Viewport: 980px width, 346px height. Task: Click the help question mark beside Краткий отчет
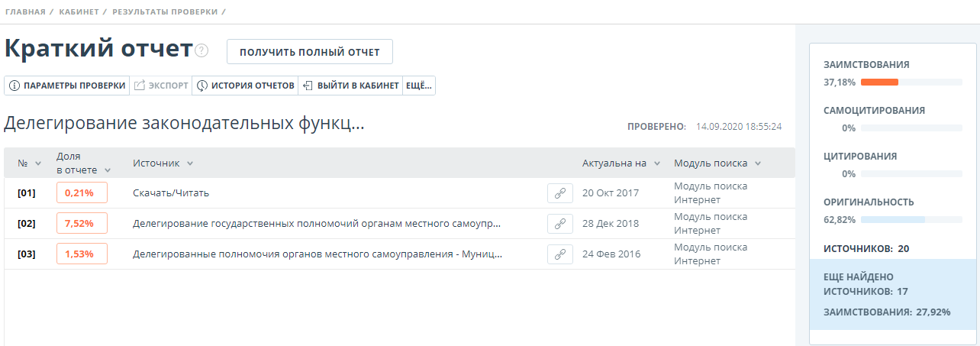click(x=201, y=50)
